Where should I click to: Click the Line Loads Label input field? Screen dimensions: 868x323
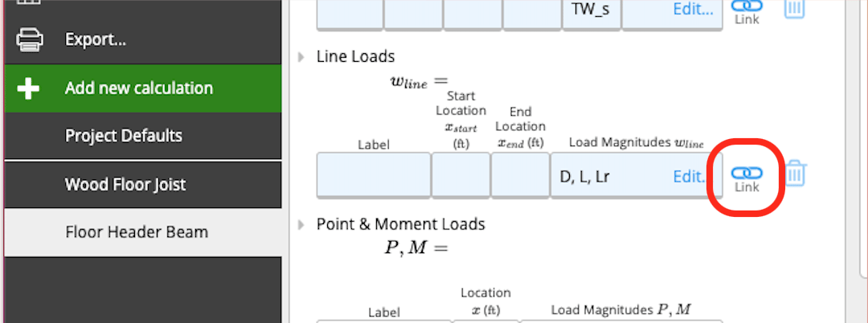[x=374, y=176]
